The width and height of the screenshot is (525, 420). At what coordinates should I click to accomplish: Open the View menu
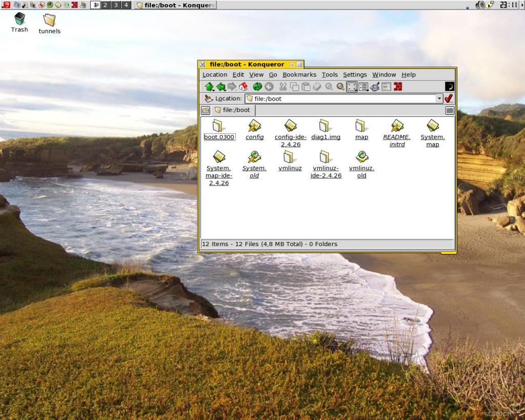click(x=256, y=75)
